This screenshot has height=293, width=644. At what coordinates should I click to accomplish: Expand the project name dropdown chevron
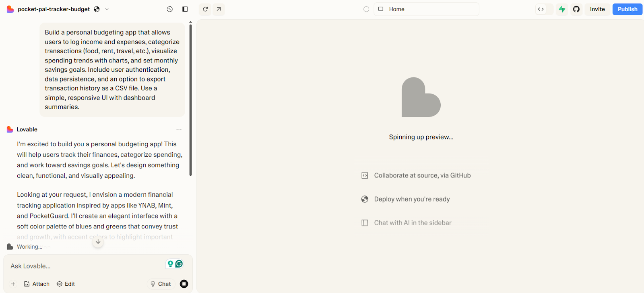click(107, 9)
